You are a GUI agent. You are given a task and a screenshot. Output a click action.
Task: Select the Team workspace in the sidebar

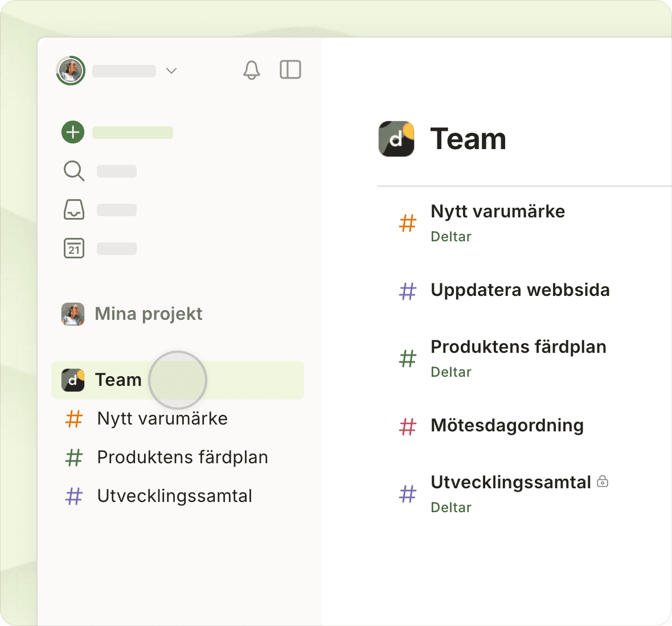point(118,380)
